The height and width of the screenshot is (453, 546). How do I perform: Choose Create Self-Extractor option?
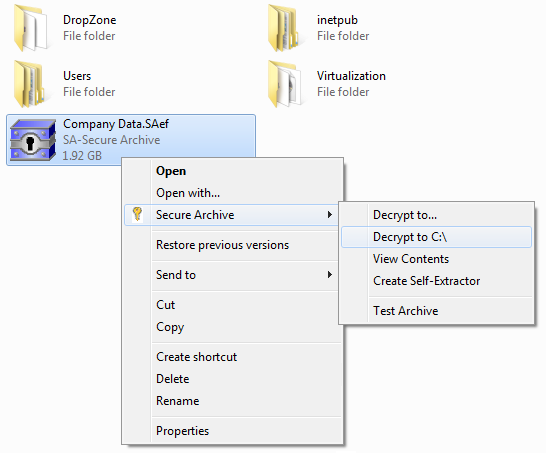click(x=427, y=281)
